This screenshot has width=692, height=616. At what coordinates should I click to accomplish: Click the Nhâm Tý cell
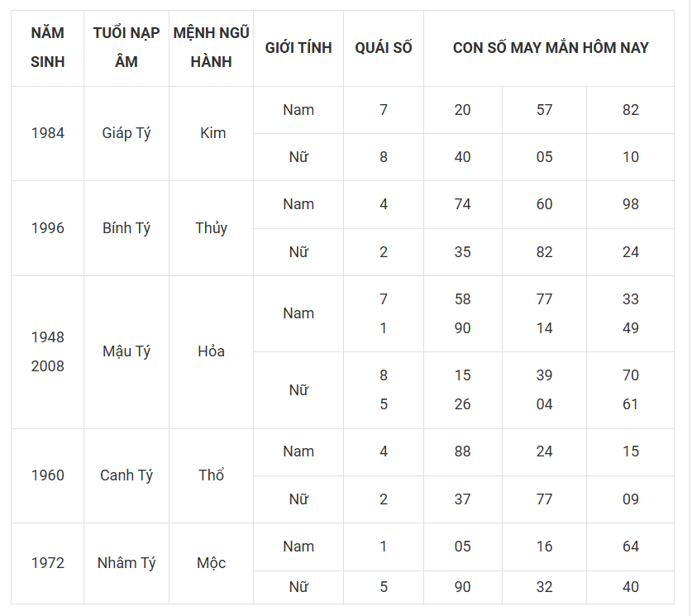(126, 563)
